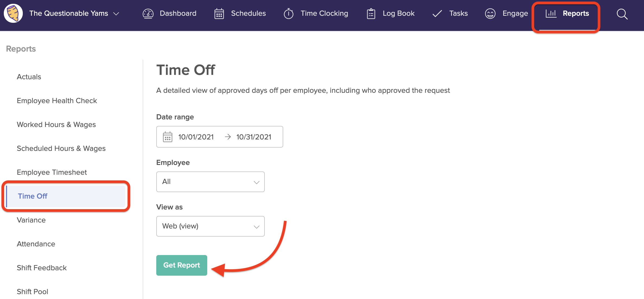Click the Worked Hours & Wages report
The width and height of the screenshot is (644, 299).
point(56,124)
